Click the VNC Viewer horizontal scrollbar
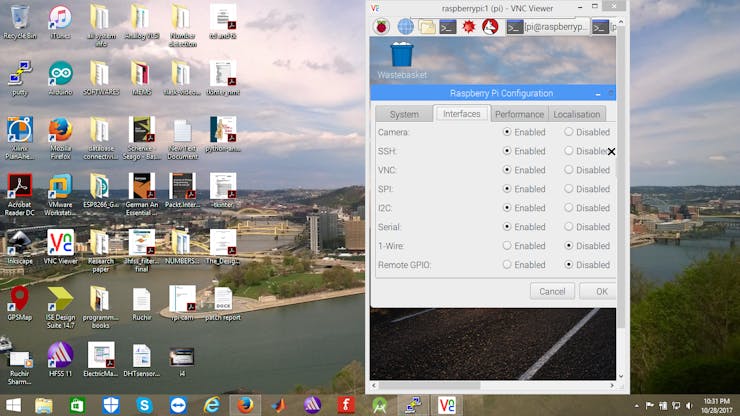 pos(430,385)
